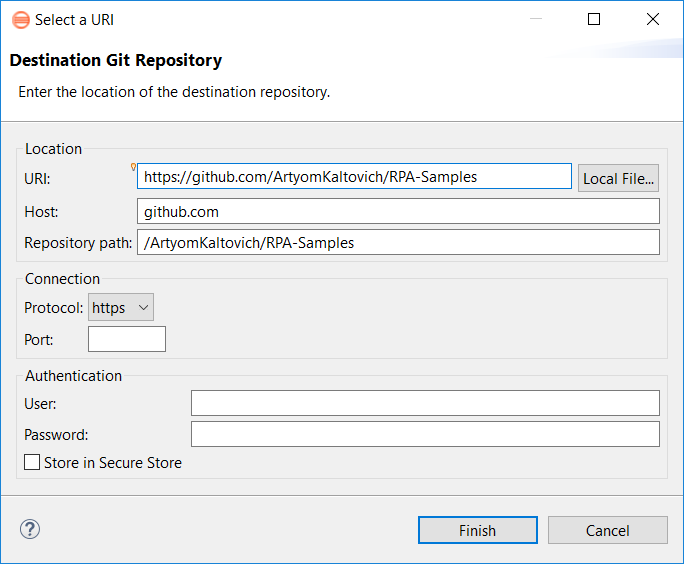This screenshot has height=564, width=684.
Task: Click 'Enter the location of the destination repository.' text
Action: [174, 92]
